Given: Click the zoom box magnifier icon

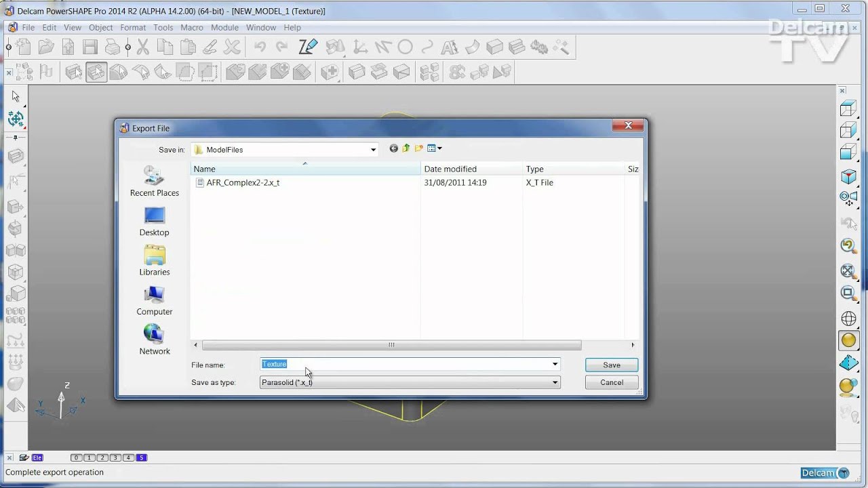Looking at the screenshot, I should pos(848,293).
